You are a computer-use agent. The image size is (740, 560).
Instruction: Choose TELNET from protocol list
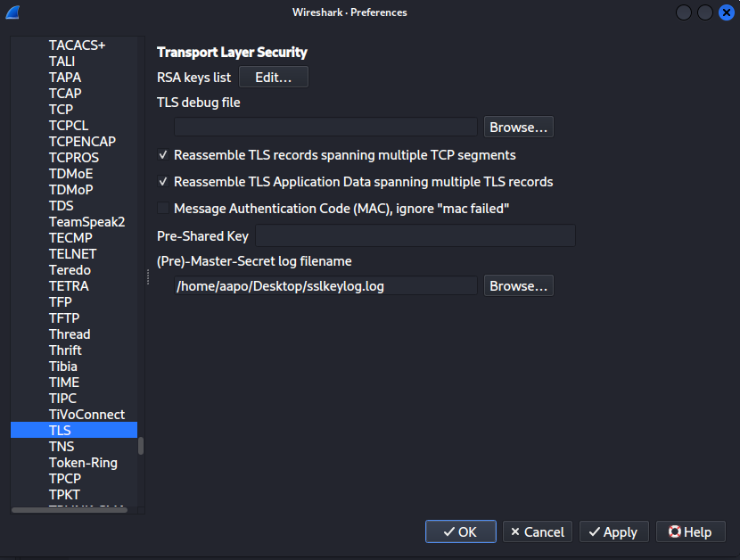click(72, 254)
